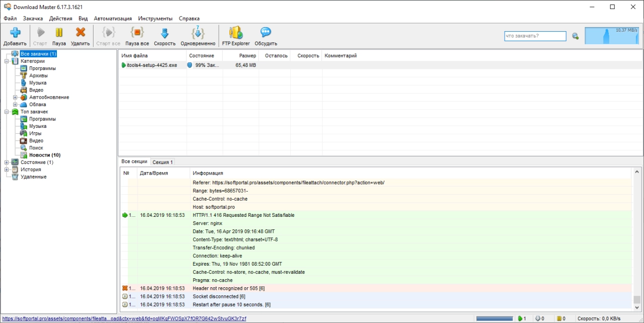The image size is (644, 323).
Task: Sort by the Размер column header
Action: pos(240,55)
